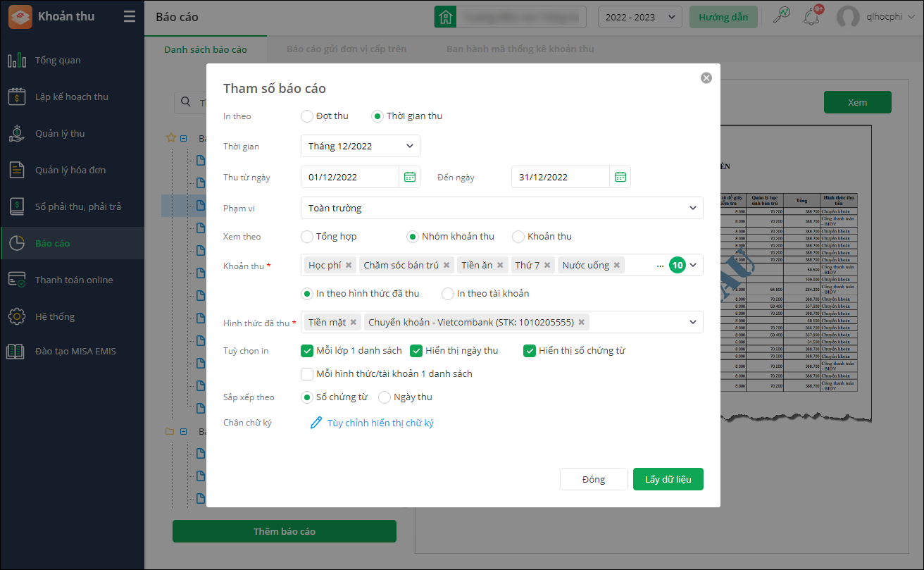Open the notifications bell
The height and width of the screenshot is (570, 924).
[x=811, y=17]
